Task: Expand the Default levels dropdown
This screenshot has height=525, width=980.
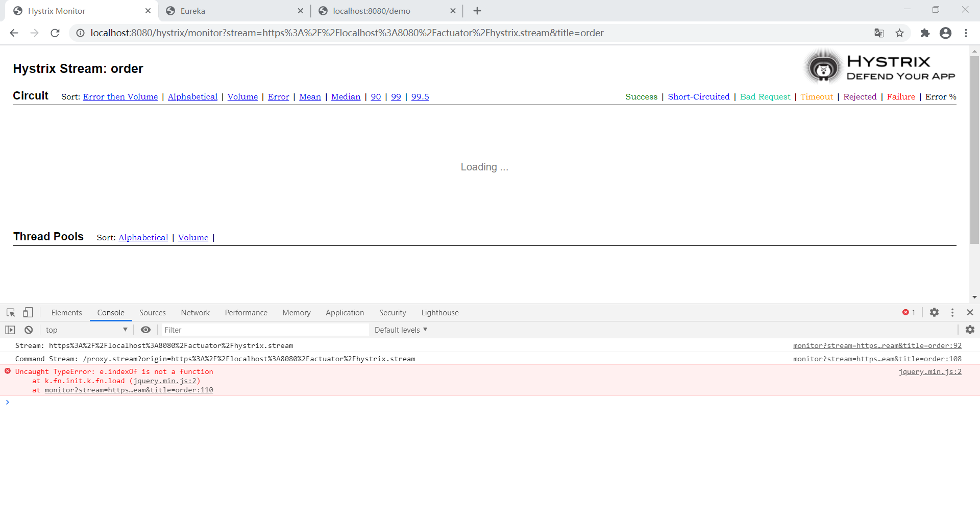Action: 401,330
